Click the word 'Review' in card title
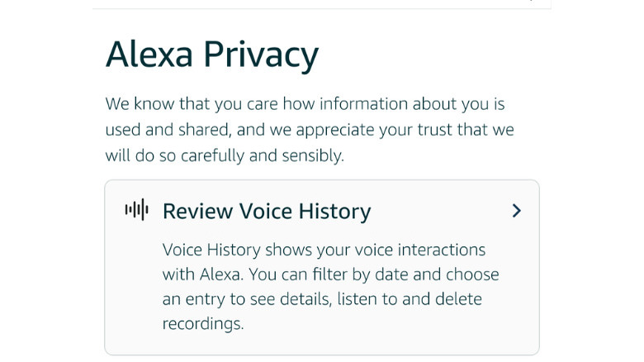 [x=197, y=212]
